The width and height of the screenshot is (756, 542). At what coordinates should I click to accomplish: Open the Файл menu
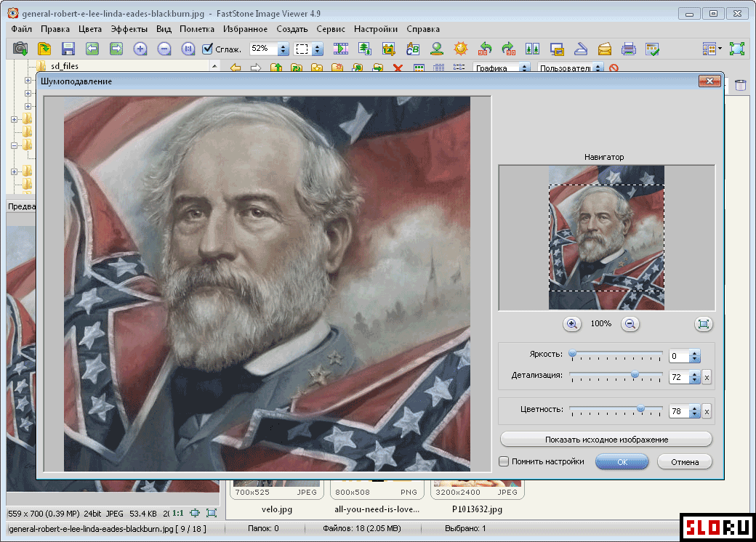click(22, 29)
